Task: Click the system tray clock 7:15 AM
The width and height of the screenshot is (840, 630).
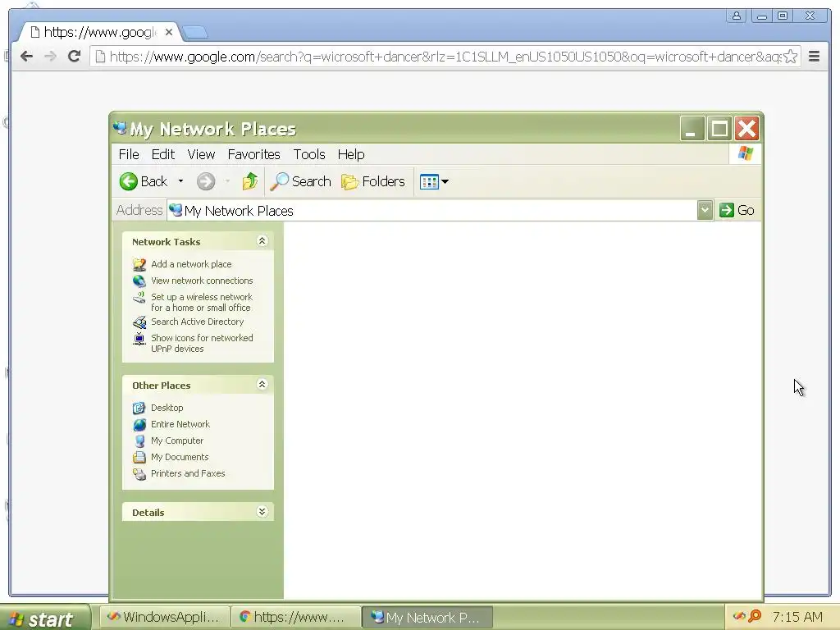Action: coord(797,617)
